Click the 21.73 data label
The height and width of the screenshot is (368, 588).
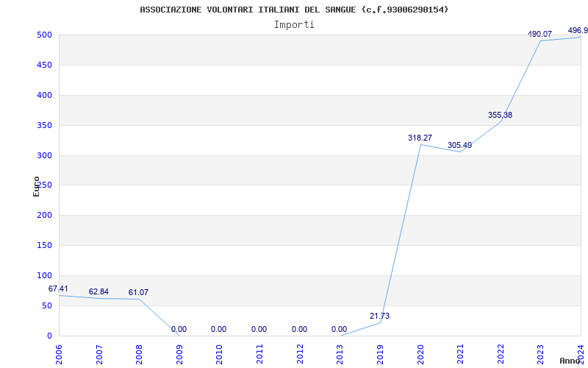[379, 316]
